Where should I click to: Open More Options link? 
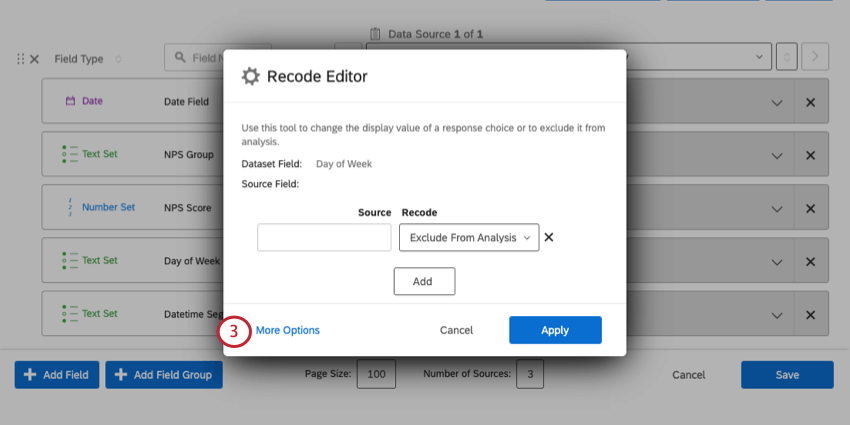click(x=288, y=330)
